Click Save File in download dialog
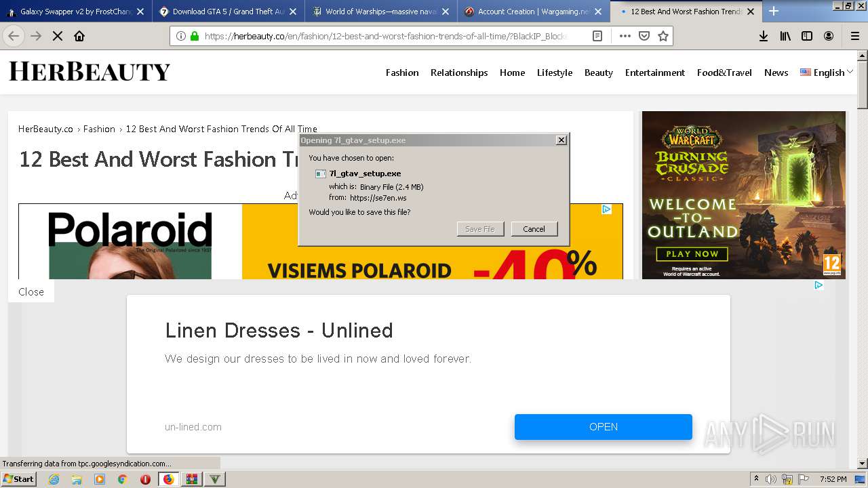868x488 pixels. coord(480,229)
